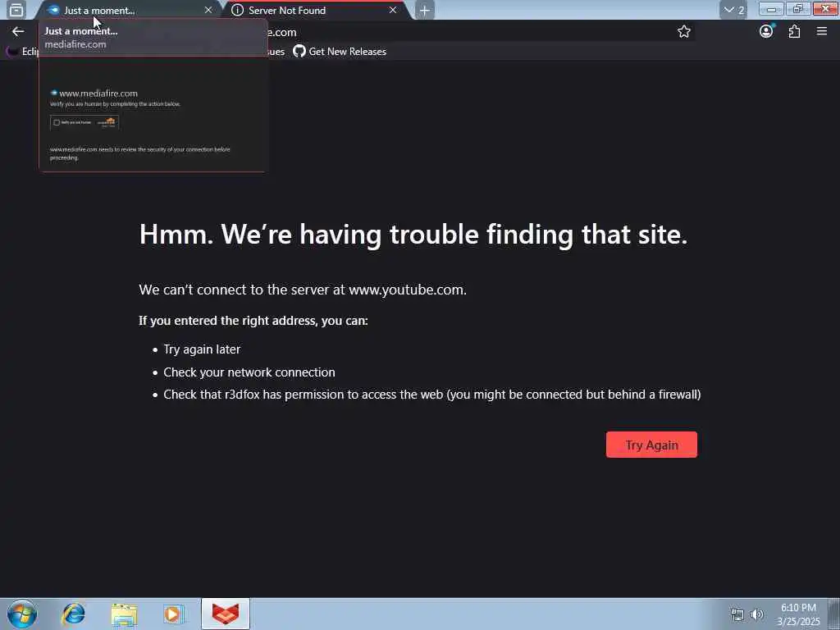The width and height of the screenshot is (840, 630).
Task: Bookmark this page with the star icon
Action: (x=683, y=32)
